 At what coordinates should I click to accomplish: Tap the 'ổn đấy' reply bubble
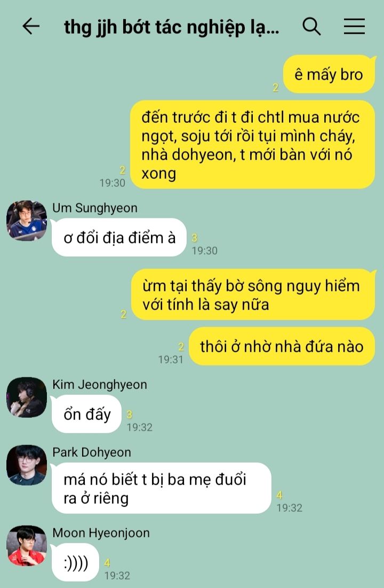(x=86, y=414)
